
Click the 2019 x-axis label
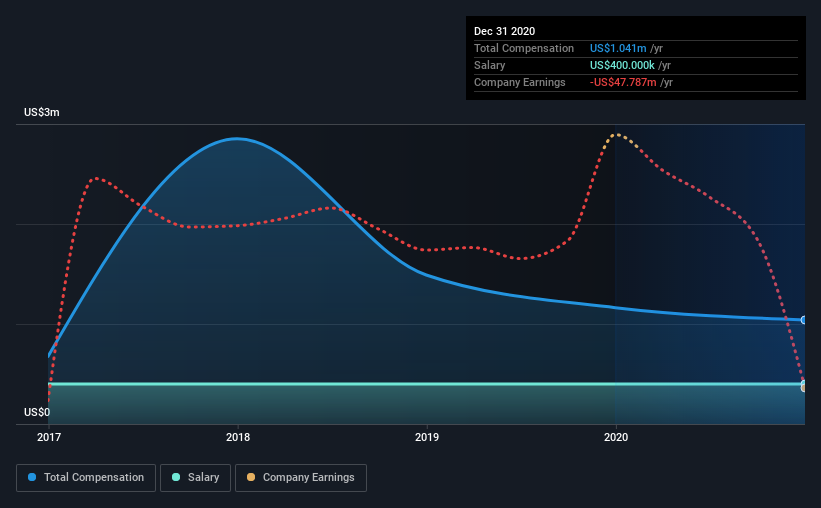click(427, 437)
